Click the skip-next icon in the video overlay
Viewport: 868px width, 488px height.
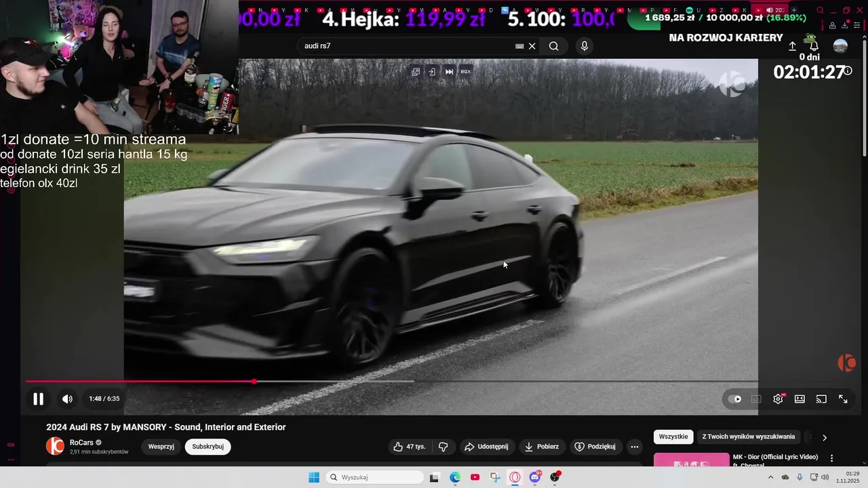(449, 72)
